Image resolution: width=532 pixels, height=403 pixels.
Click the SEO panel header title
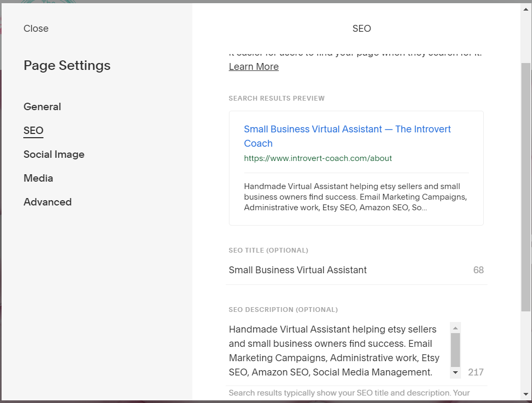(362, 29)
